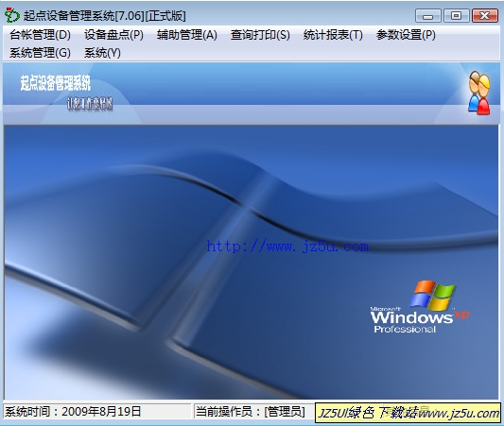Click the http://www.jz5u.com link
The image size is (504, 426).
287,247
